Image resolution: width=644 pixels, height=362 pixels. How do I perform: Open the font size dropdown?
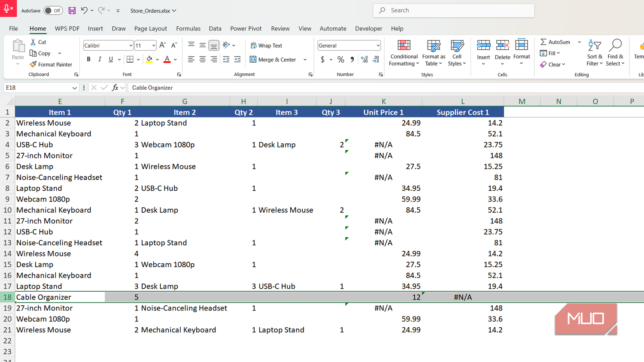coord(153,45)
